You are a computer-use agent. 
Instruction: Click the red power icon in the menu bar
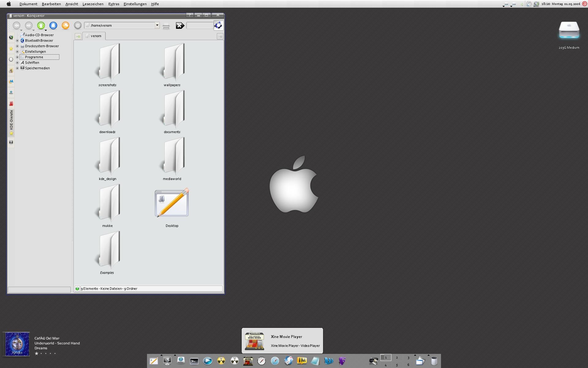point(584,4)
